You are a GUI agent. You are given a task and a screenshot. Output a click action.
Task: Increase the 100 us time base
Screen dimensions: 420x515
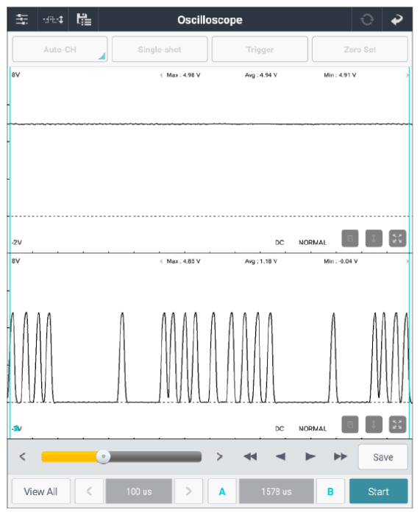pyautogui.click(x=188, y=491)
